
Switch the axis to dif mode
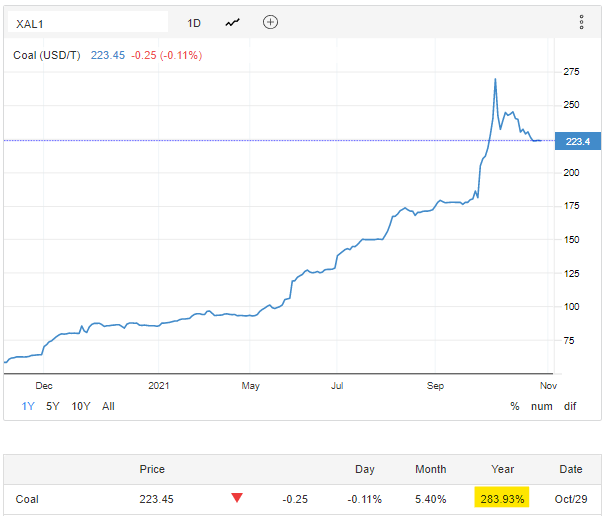(570, 406)
